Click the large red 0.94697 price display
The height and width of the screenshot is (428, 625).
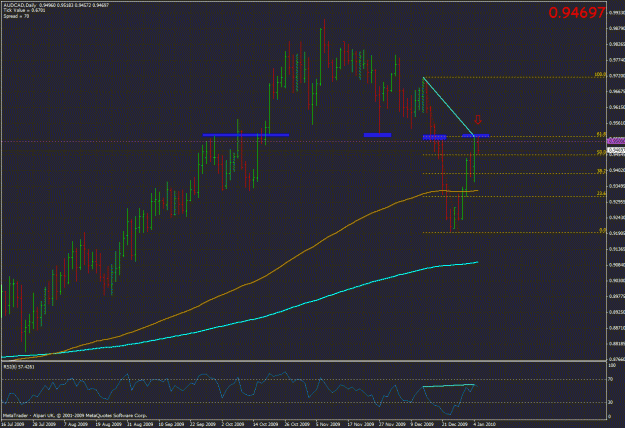pyautogui.click(x=577, y=13)
